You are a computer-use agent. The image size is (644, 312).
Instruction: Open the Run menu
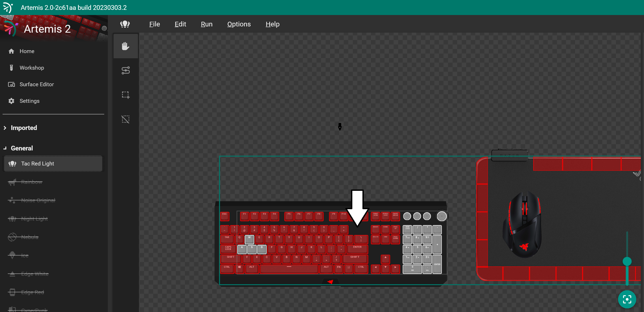pyautogui.click(x=206, y=24)
